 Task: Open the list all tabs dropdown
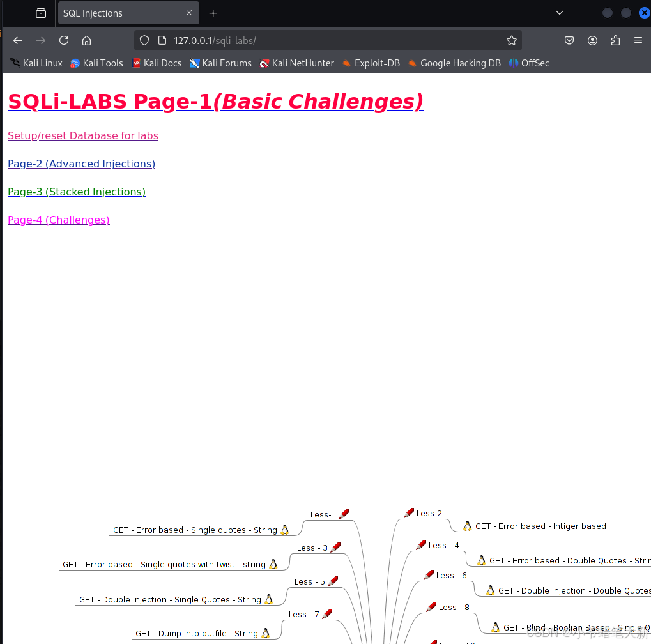(x=559, y=13)
